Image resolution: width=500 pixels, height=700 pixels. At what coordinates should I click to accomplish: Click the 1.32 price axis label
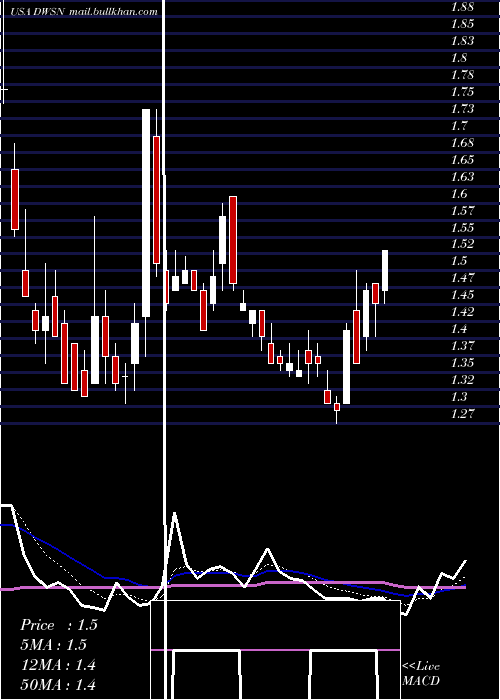coord(462,379)
